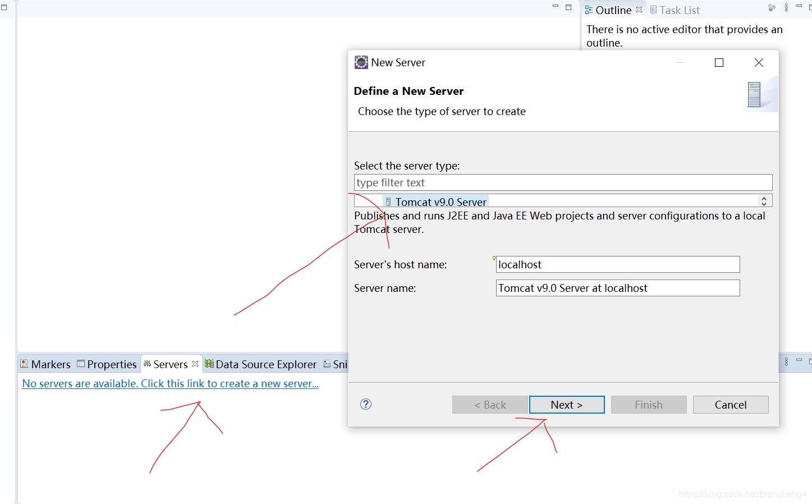Click the Tomcat server item icon
This screenshot has height=504, width=812.
pyautogui.click(x=388, y=201)
